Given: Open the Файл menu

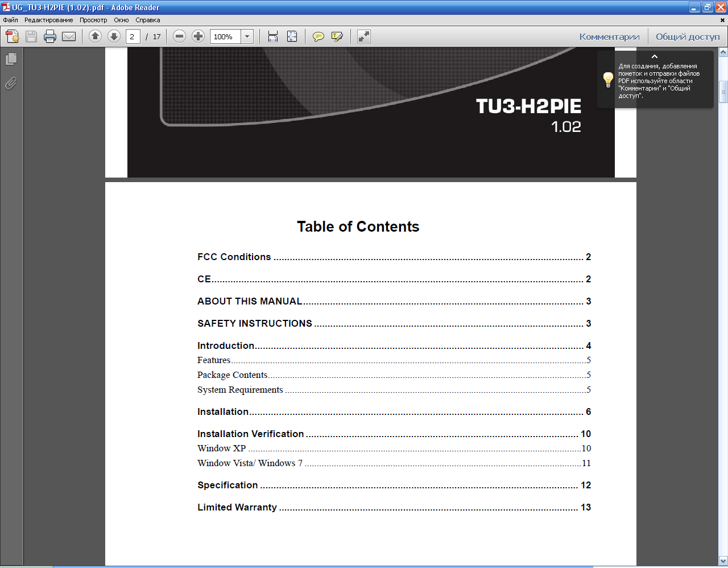Looking at the screenshot, I should tap(11, 20).
